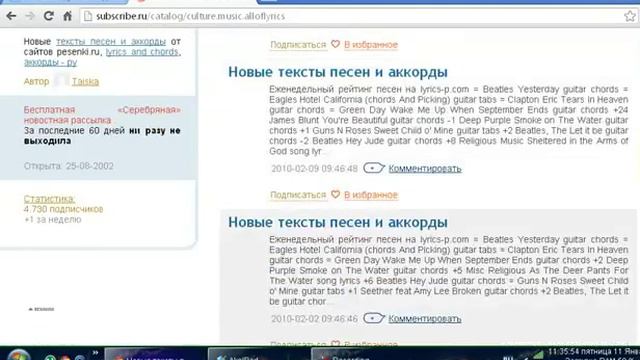Click Комментировать for 2010-02-09 post
Screen dimensions: 640x360
pyautogui.click(x=425, y=168)
